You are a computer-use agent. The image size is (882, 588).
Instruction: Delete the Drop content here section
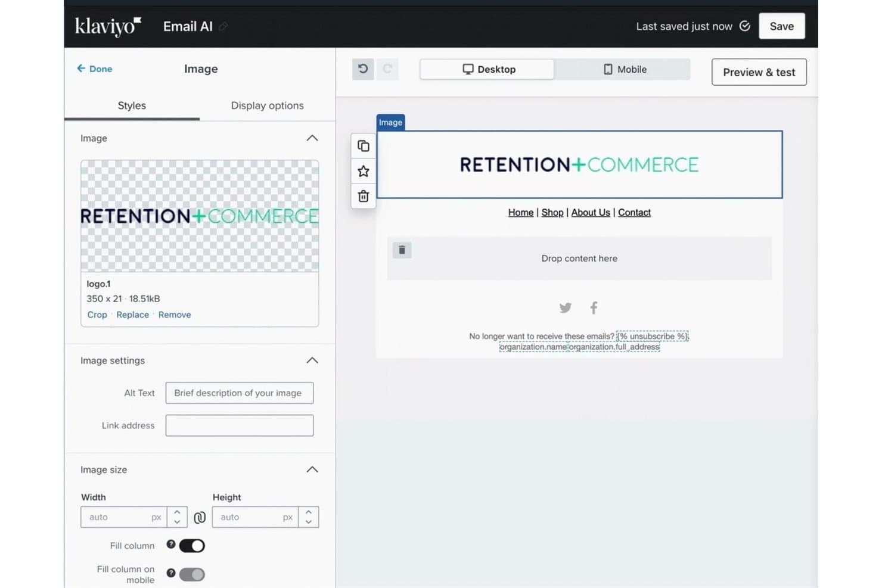coord(402,250)
